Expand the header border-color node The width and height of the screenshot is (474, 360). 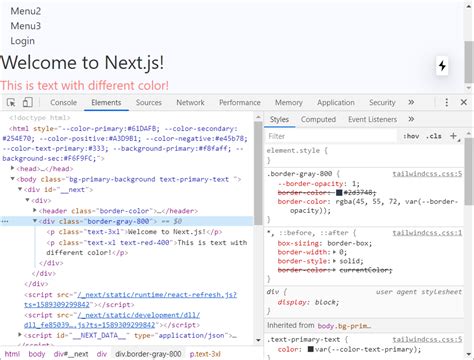pyautogui.click(x=35, y=210)
